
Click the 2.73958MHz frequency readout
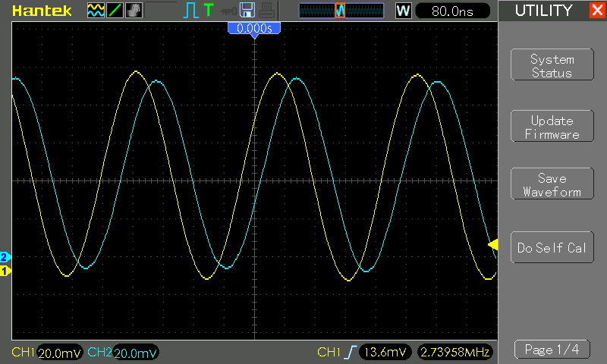[x=454, y=352]
